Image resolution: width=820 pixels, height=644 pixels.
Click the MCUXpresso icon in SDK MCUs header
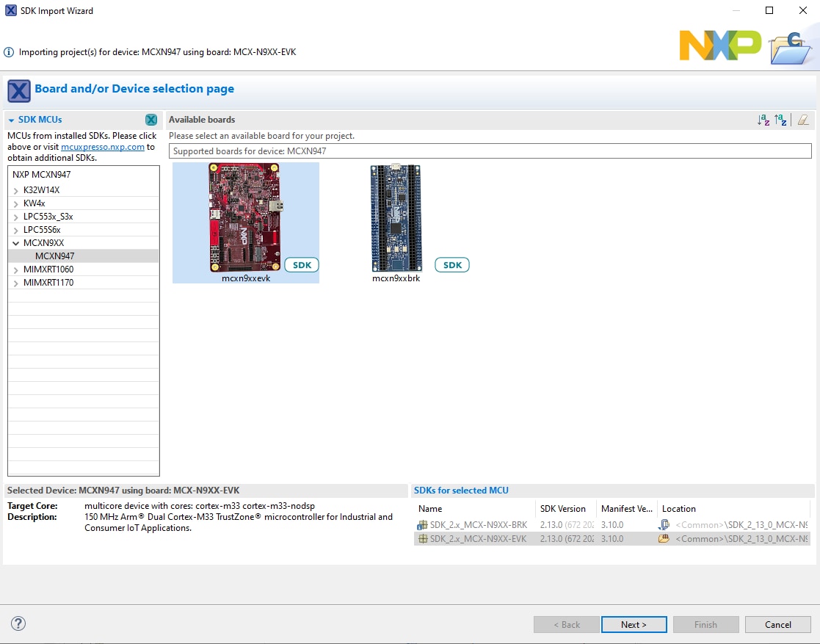(151, 120)
